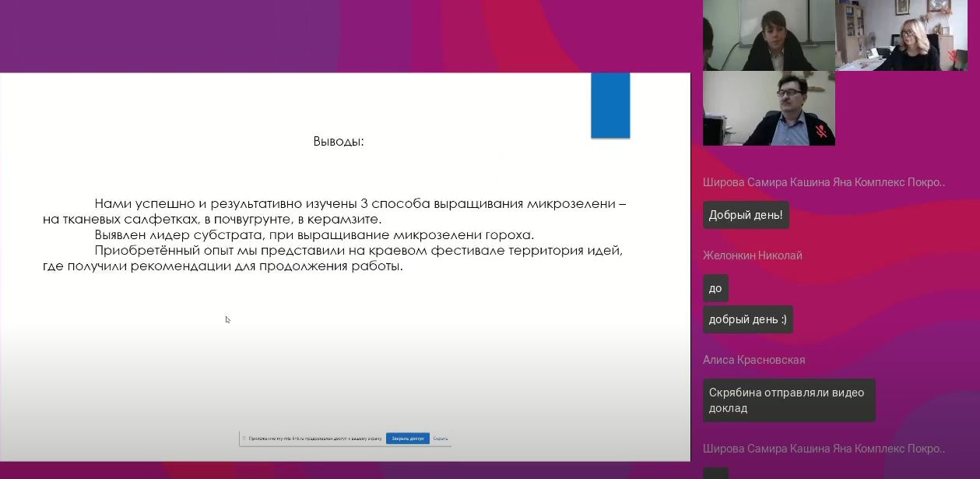Click chat message 'добрый день :)'

click(748, 319)
